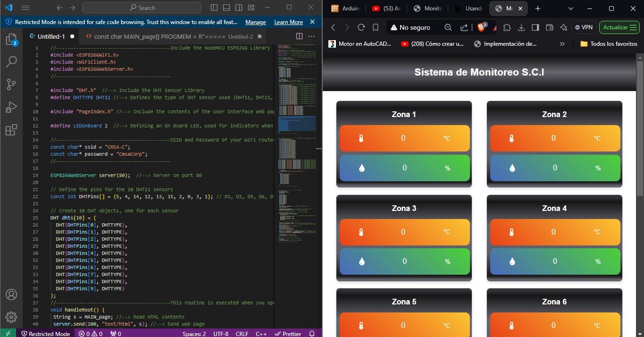
Task: Split the editor with the split icon
Action: [x=299, y=36]
